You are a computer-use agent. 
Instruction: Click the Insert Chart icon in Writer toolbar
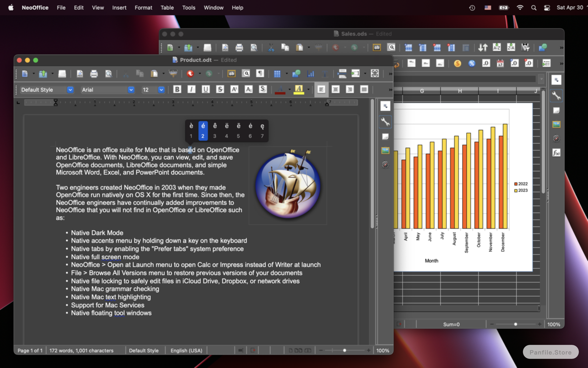coord(311,73)
